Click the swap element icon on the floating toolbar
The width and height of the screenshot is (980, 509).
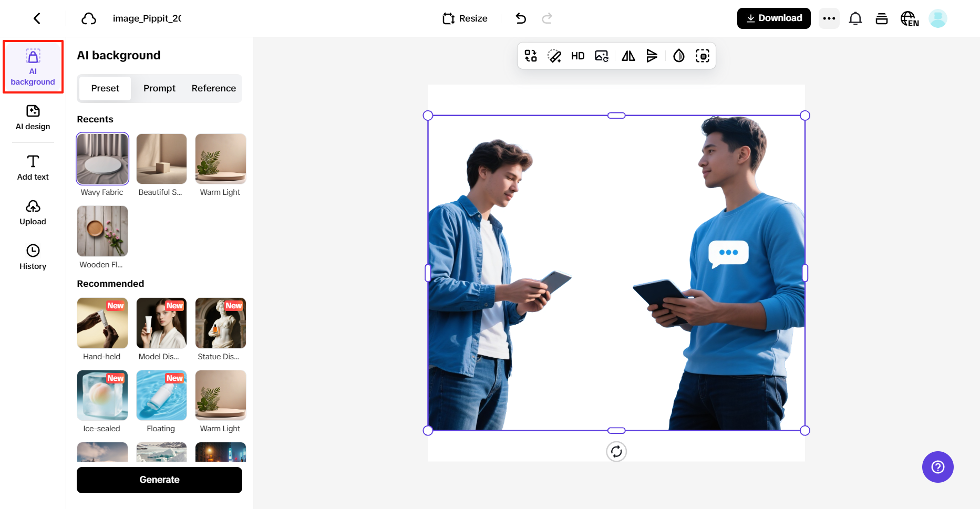pos(531,56)
